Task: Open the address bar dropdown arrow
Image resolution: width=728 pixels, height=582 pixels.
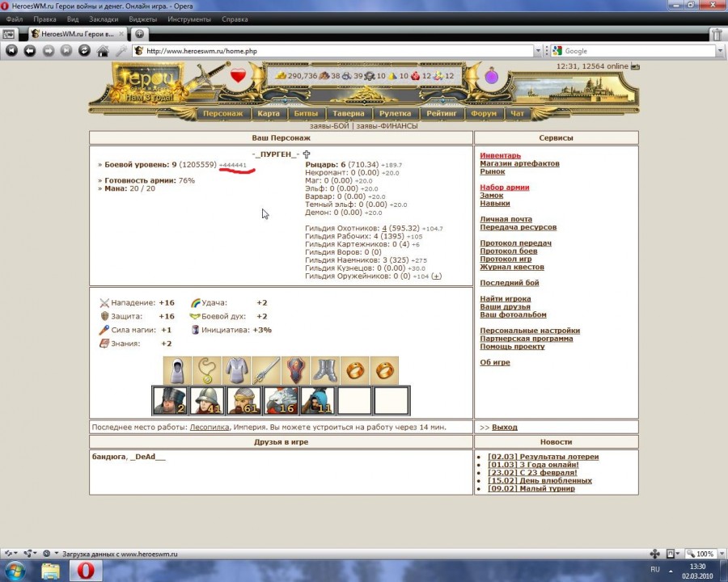Action: tap(538, 51)
